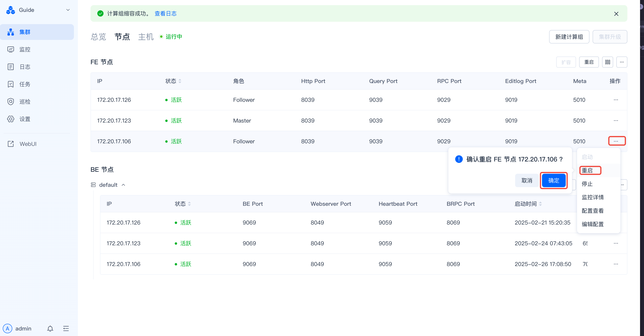Click BE start time 2025-02-21 15:20:35
The image size is (644, 336).
[x=542, y=223]
